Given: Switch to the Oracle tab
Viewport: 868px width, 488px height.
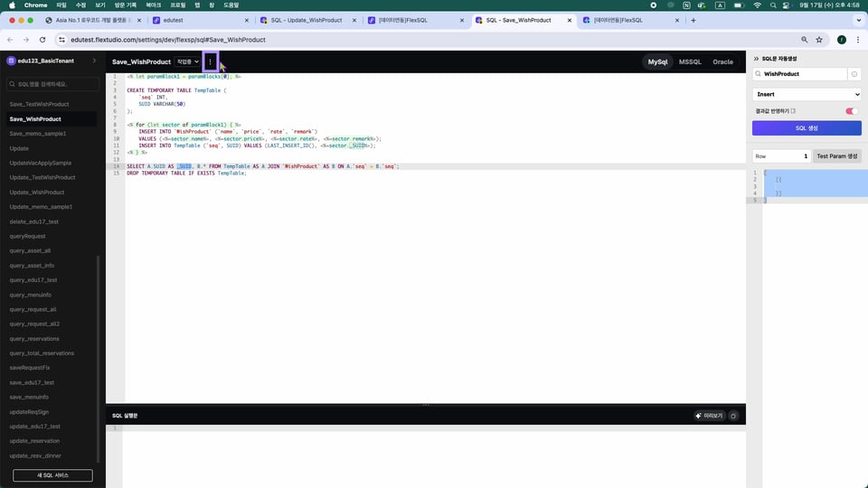Looking at the screenshot, I should [722, 62].
